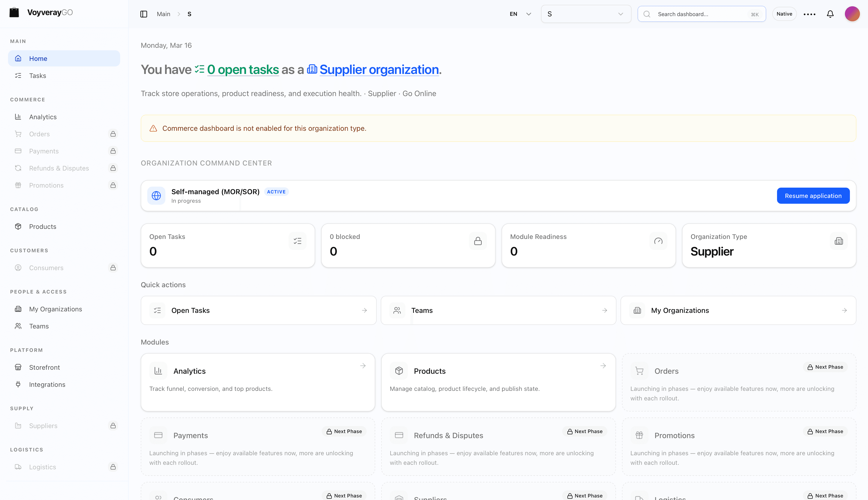The width and height of the screenshot is (868, 500).
Task: Click the 'Supplier' organization type value
Action: click(x=712, y=251)
